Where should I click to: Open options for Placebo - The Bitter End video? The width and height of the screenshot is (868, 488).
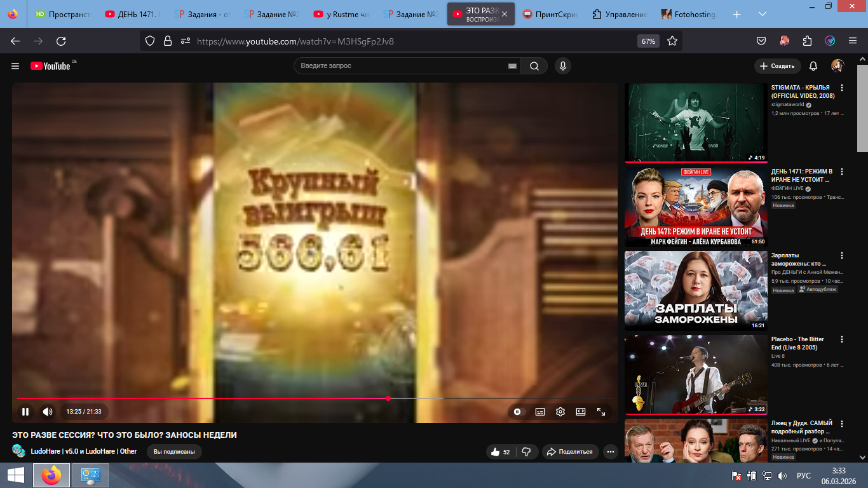pos(842,339)
